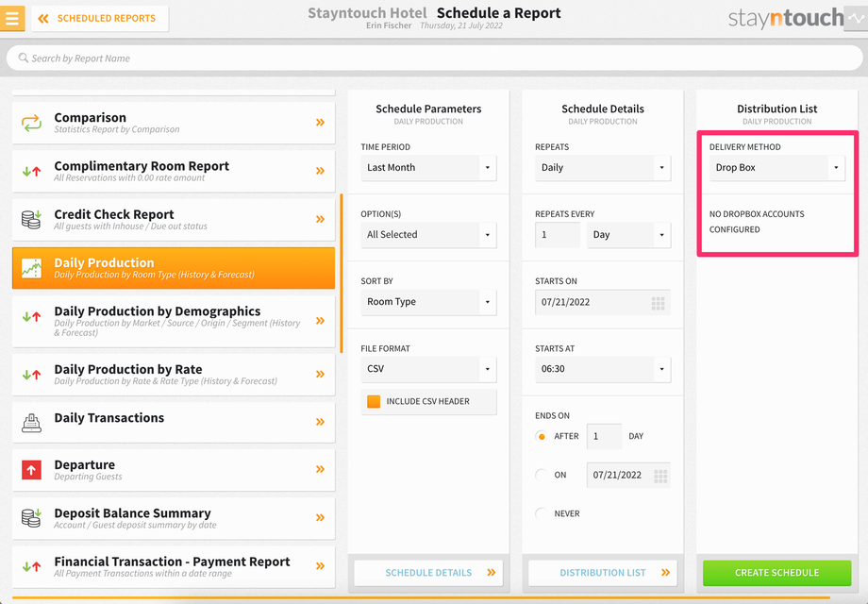The width and height of the screenshot is (868, 604).
Task: Click 'Erin Fischer' user name text
Action: 389,25
